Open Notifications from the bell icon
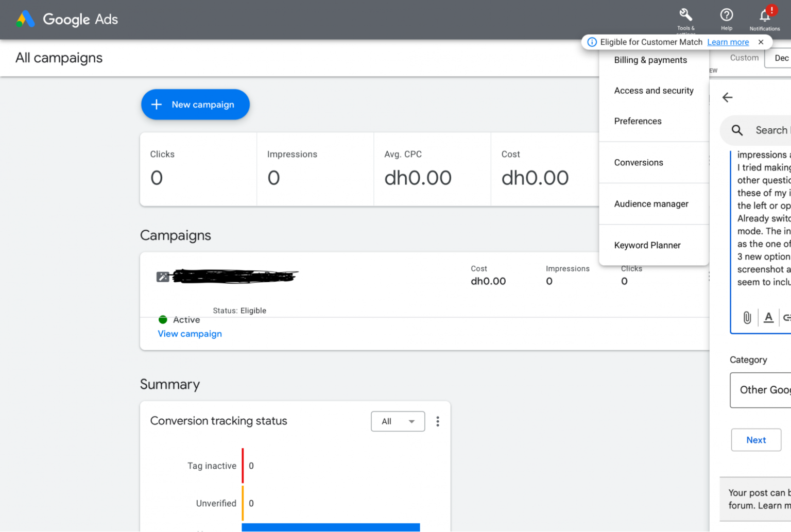The height and width of the screenshot is (532, 791). click(x=764, y=15)
